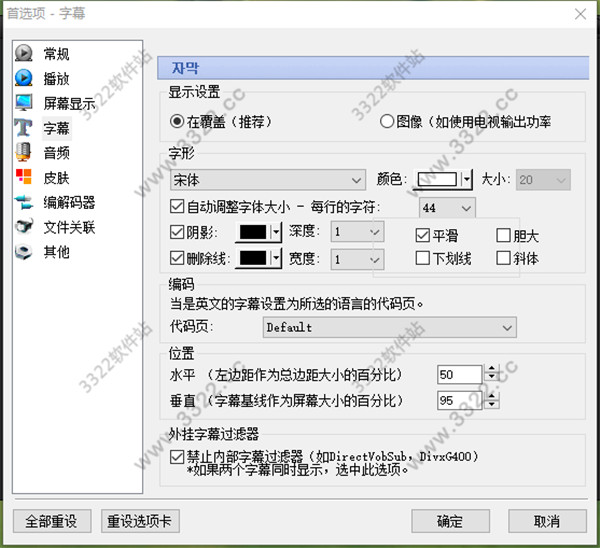Screen dimensions: 600x548
Task: Click the 屏幕显示 monitor icon
Action: tap(24, 103)
